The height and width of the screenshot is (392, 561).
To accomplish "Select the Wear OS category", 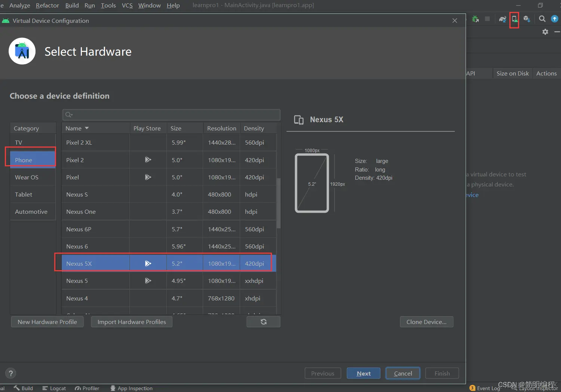I will pos(33,177).
